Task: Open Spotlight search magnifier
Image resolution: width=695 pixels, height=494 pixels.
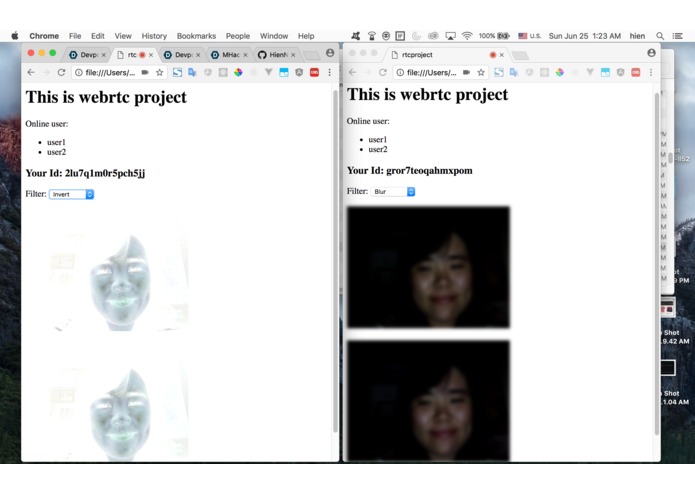Action: tap(660, 36)
